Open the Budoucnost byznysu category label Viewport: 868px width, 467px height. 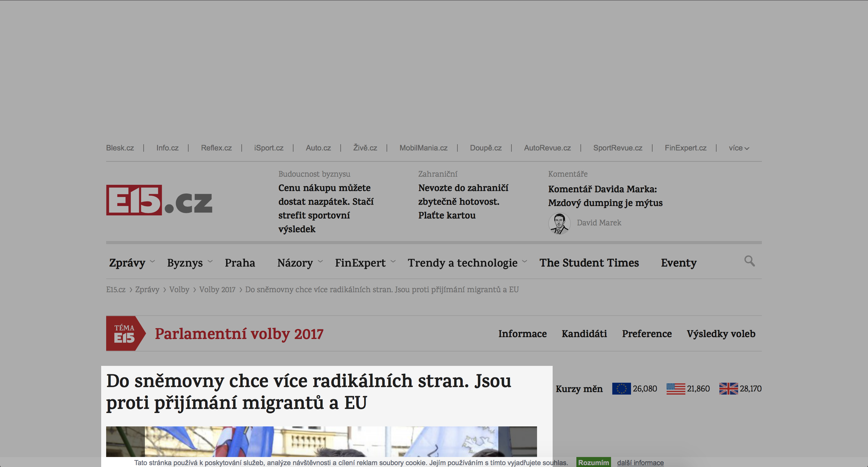click(x=314, y=174)
